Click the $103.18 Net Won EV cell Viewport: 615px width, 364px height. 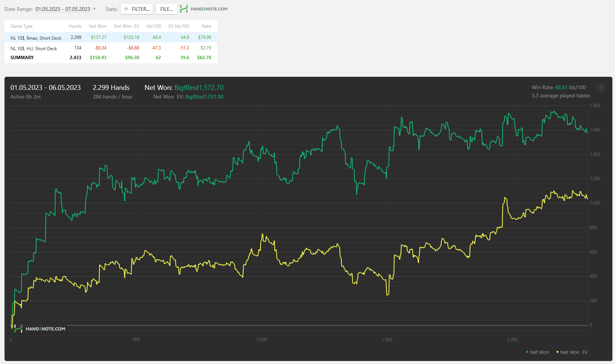coord(132,37)
